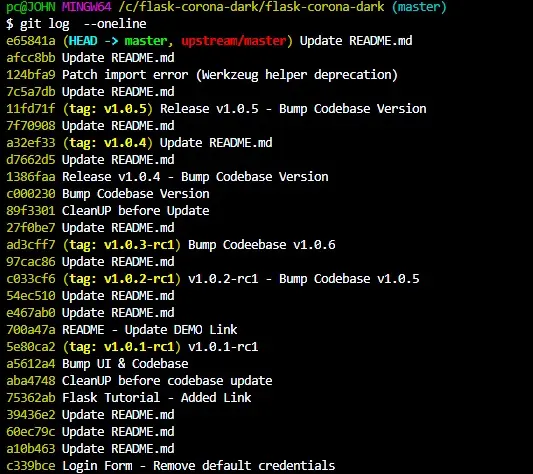Click commit hash 7f70908

(31, 126)
